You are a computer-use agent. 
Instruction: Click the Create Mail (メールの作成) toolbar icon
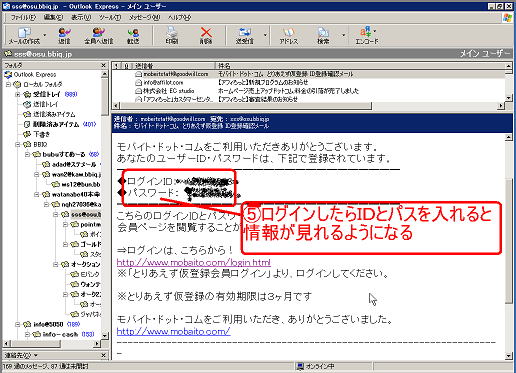point(24,36)
